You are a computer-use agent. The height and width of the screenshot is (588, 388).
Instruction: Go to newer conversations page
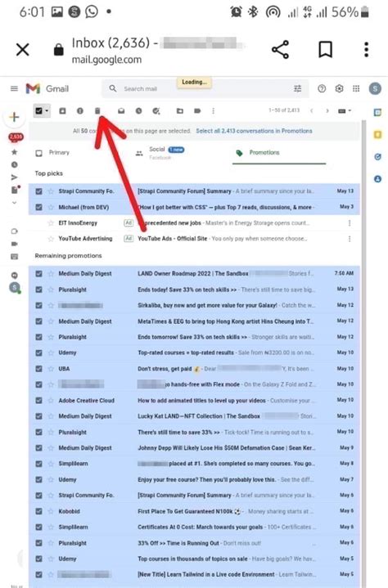311,110
